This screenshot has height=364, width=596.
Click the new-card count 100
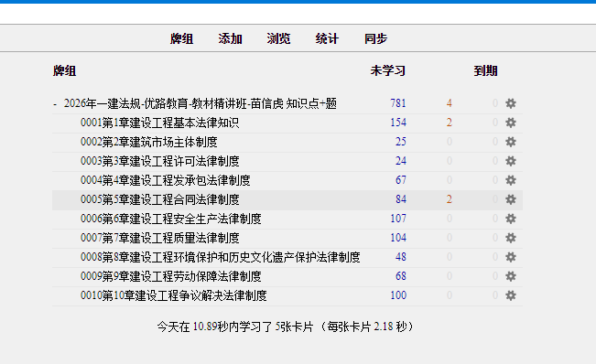[398, 295]
